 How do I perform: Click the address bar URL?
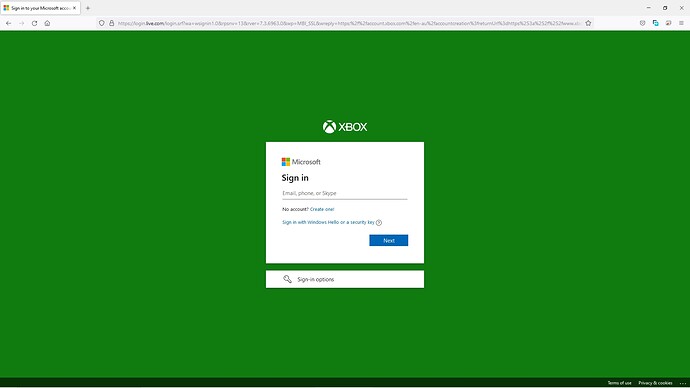pyautogui.click(x=349, y=23)
